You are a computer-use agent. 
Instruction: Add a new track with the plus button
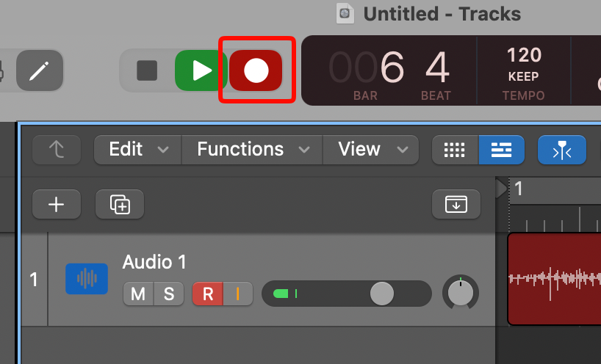pyautogui.click(x=57, y=204)
